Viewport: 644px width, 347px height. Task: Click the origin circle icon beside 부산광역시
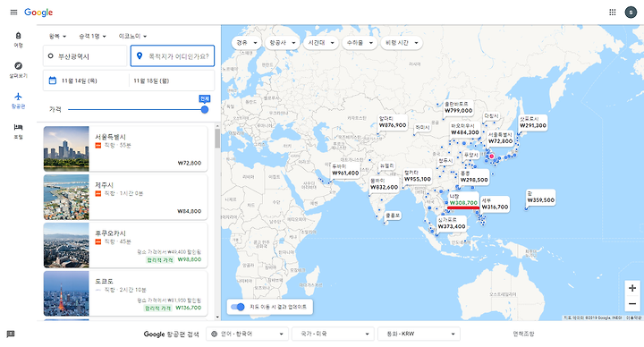[50, 55]
